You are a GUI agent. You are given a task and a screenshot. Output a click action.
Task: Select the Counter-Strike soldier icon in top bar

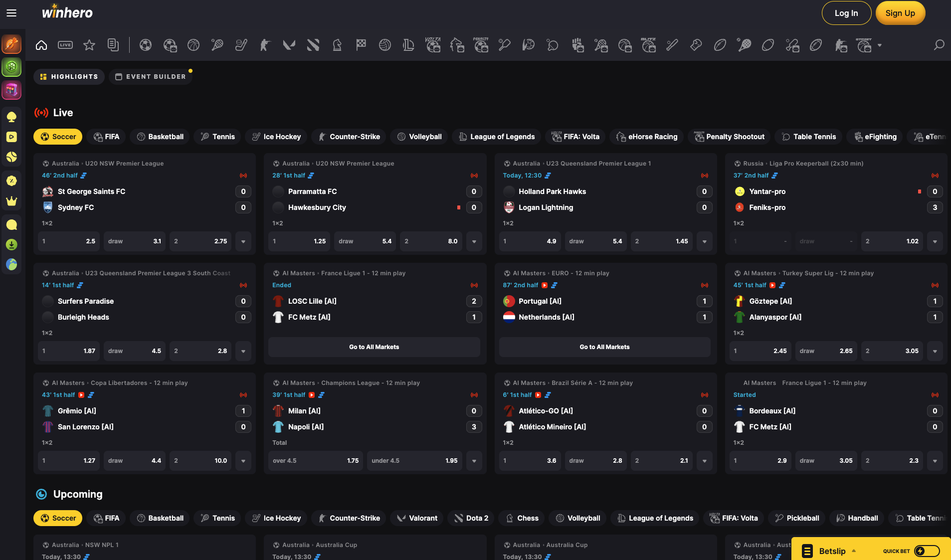tap(265, 45)
